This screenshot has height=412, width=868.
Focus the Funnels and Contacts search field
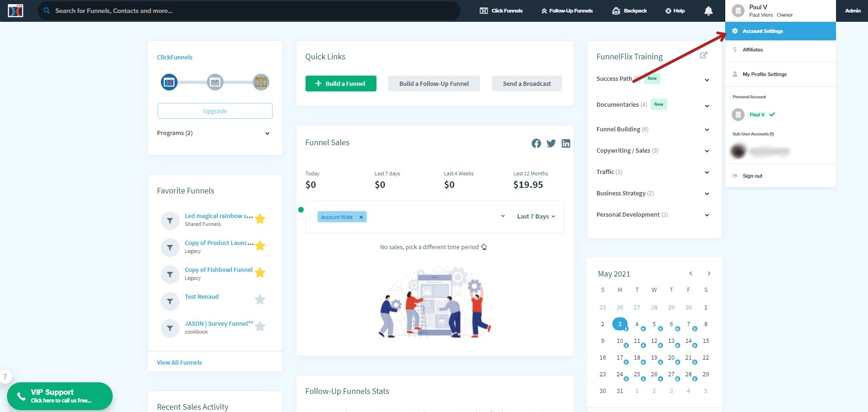[249, 11]
